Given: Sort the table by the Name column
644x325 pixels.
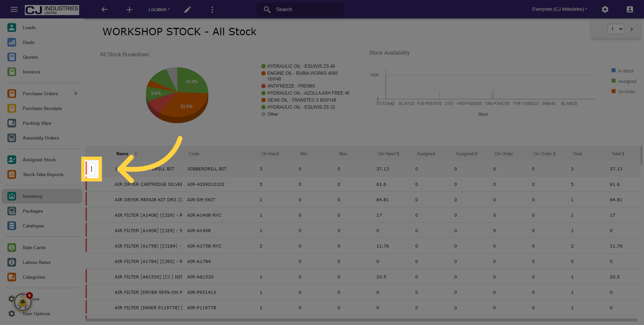Looking at the screenshot, I should click(x=122, y=154).
